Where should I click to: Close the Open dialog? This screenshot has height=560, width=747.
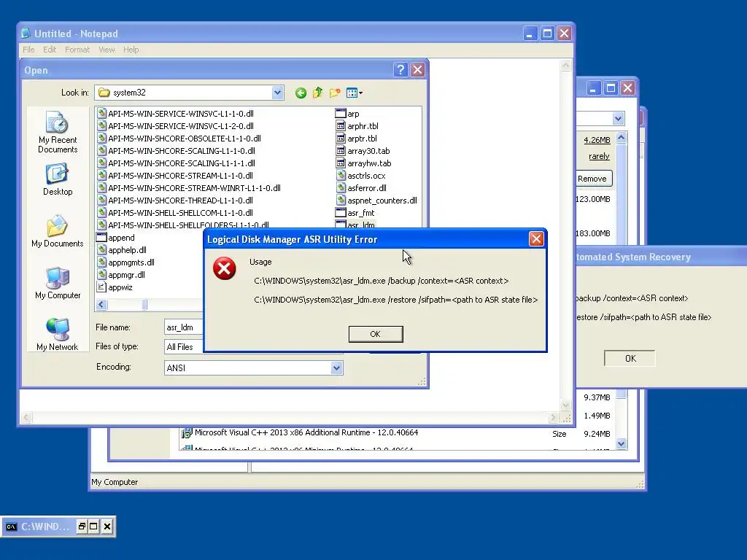click(x=418, y=70)
